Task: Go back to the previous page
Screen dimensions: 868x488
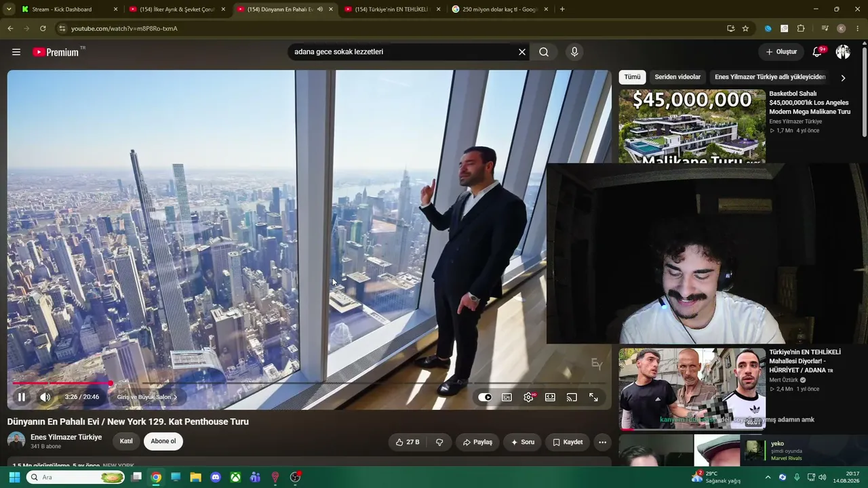Action: (x=10, y=28)
